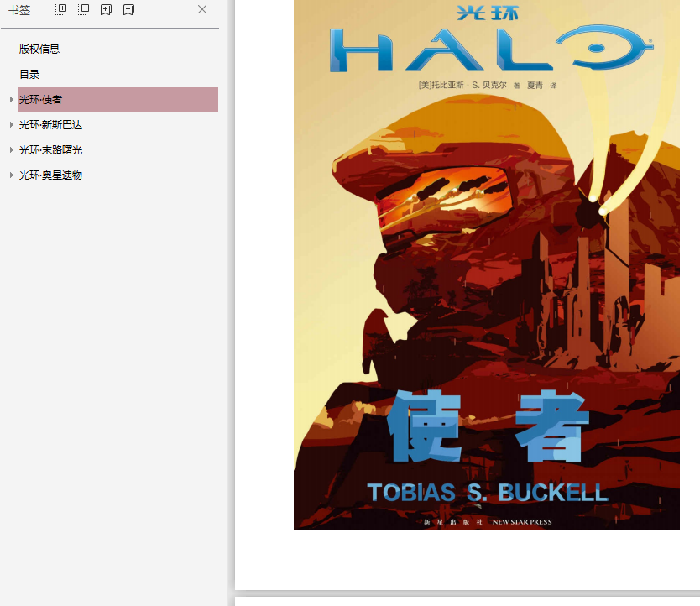Close the 书签 bookmarks panel
Viewport: 700px width, 606px height.
click(202, 9)
